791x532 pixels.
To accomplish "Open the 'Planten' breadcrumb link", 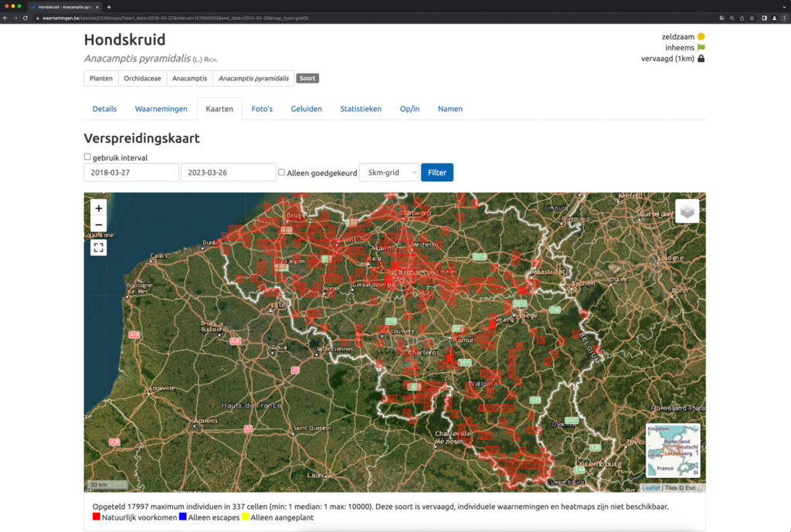I will [x=101, y=78].
